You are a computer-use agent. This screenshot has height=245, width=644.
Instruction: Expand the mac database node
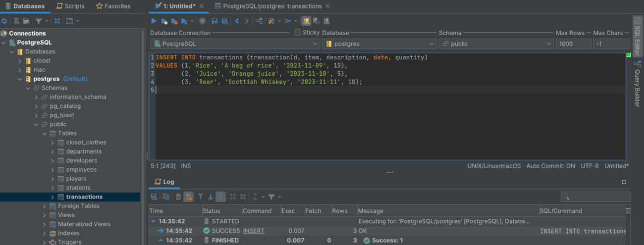20,70
